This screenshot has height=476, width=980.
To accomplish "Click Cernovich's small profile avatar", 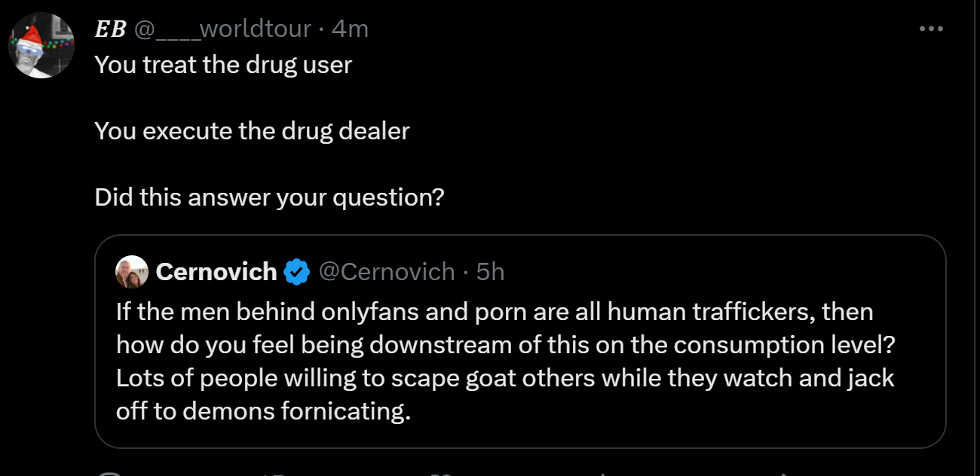I will 132,272.
